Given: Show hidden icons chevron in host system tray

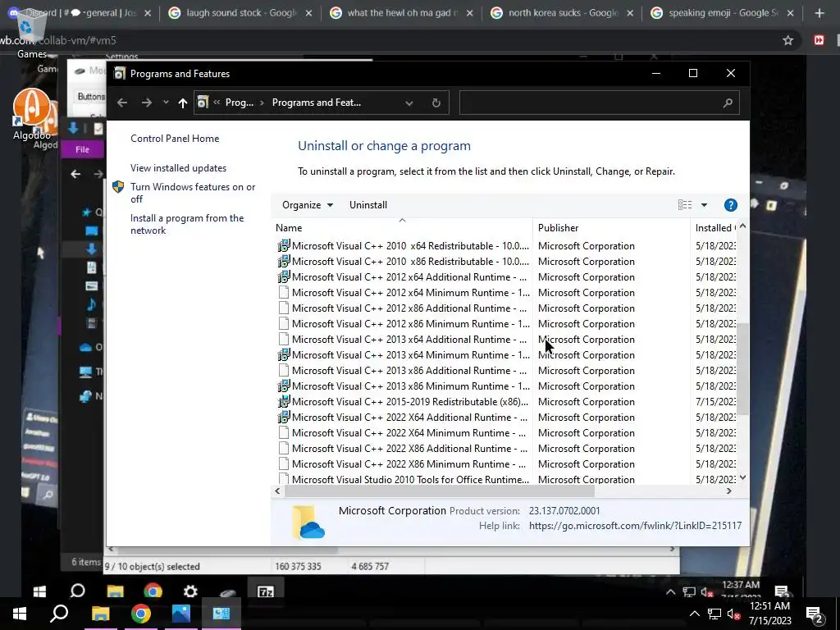Looking at the screenshot, I should click(x=694, y=614).
